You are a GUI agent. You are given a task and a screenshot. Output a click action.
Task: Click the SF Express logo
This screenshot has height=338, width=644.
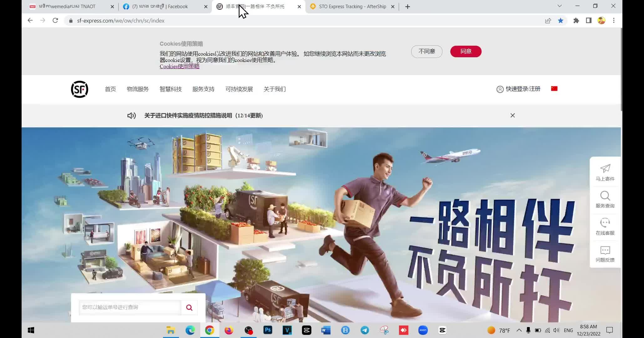coord(79,89)
